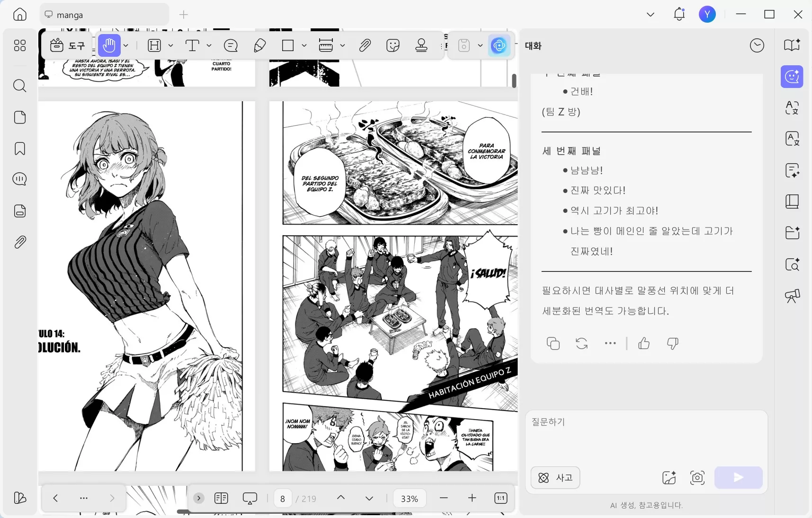This screenshot has height=518, width=812.
Task: Open the bookmarks panel
Action: point(20,149)
